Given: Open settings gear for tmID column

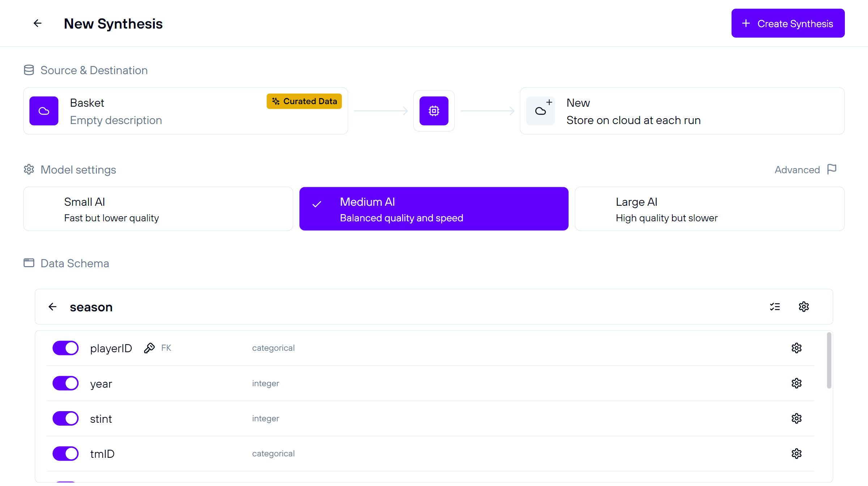Looking at the screenshot, I should (x=796, y=453).
